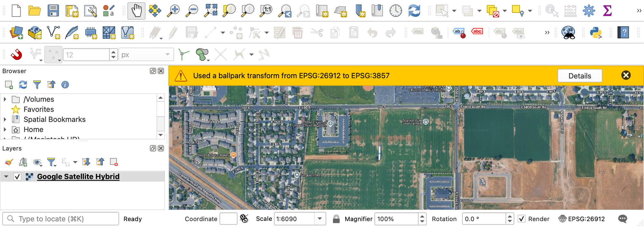Open project CRS EPSG:26912 settings
This screenshot has height=227, width=644.
point(582,219)
